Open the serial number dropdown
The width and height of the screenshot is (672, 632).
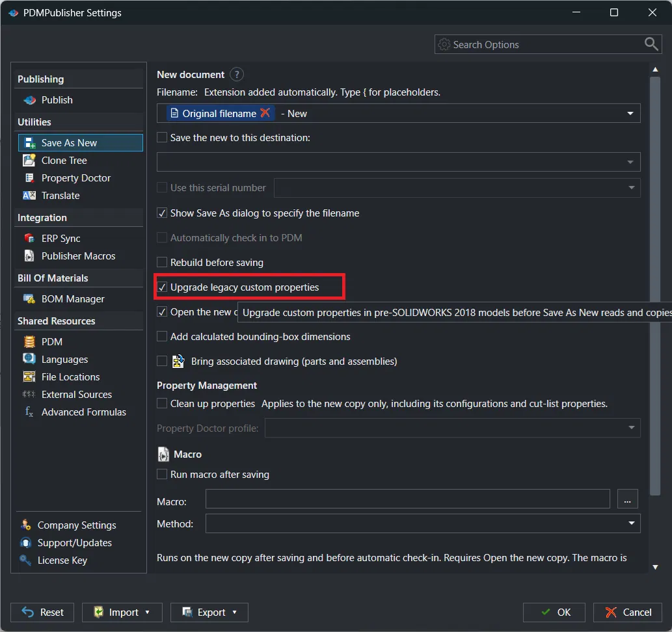tap(631, 188)
